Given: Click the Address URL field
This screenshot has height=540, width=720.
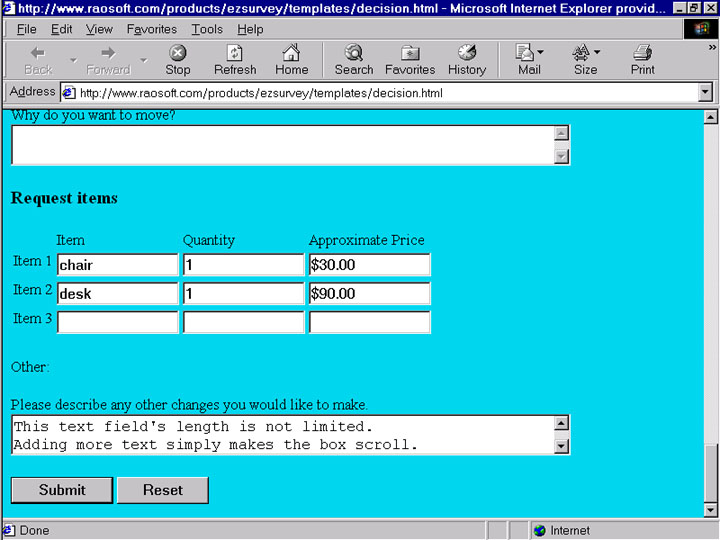Looking at the screenshot, I should pos(386,93).
